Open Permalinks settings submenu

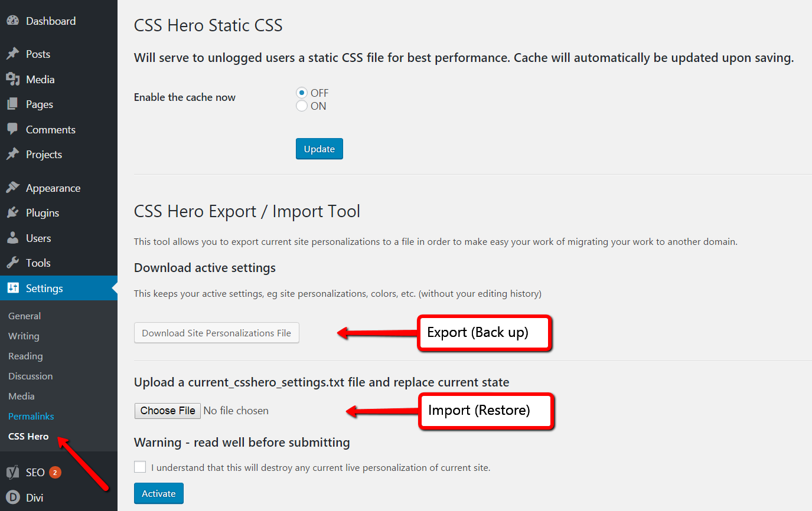[x=31, y=416]
